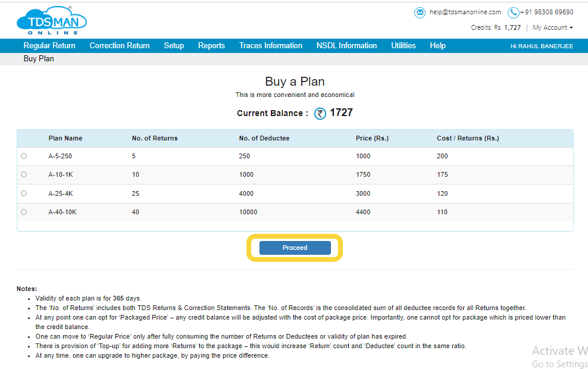
Task: Click the TDSMAN Online logo
Action: (x=52, y=21)
